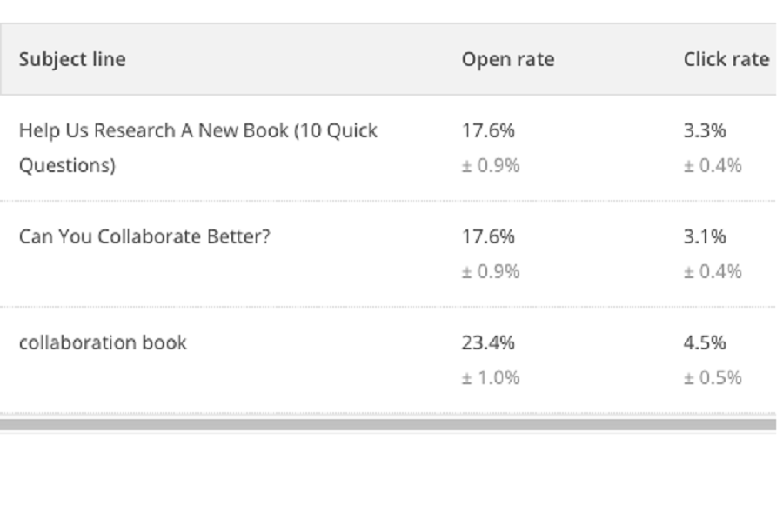Click open rate for Help Us Research row
Screen dimensions: 783x532
(487, 130)
